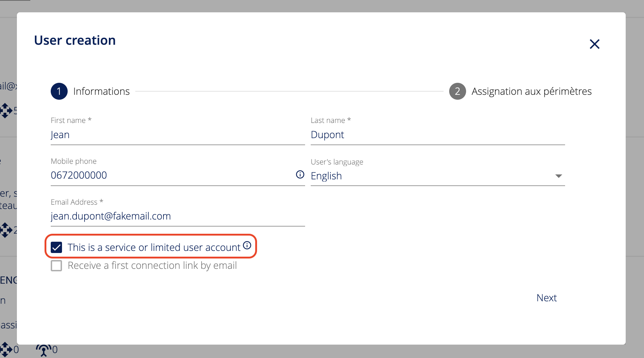Click the four-arrows icon beside the antenna
The image size is (644, 358).
click(x=6, y=349)
